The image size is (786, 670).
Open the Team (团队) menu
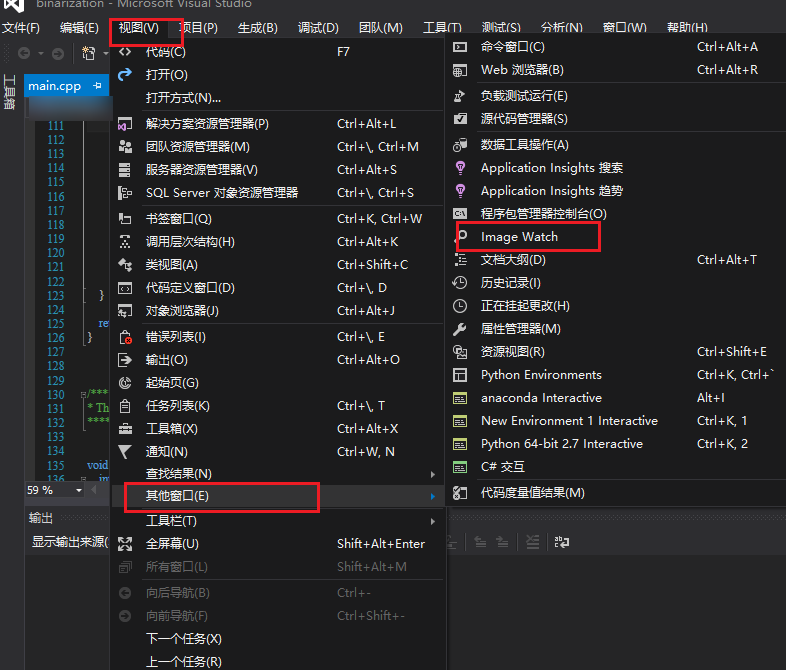pyautogui.click(x=380, y=28)
